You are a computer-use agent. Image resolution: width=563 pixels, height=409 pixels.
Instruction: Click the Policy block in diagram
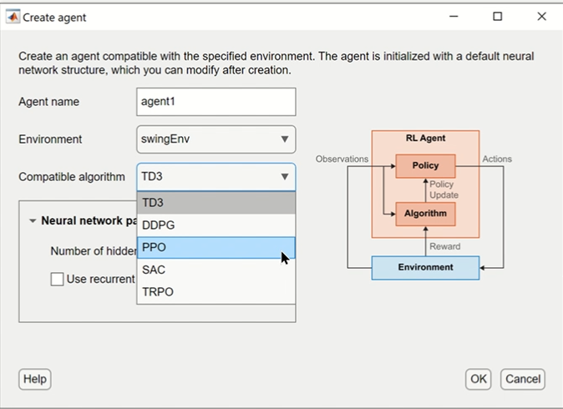point(425,166)
